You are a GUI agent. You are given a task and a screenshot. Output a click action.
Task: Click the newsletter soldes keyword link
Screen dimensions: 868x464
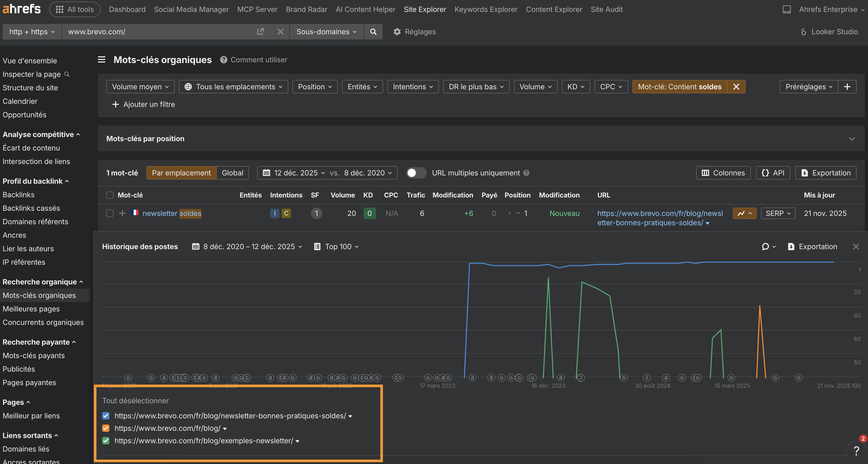pyautogui.click(x=172, y=214)
